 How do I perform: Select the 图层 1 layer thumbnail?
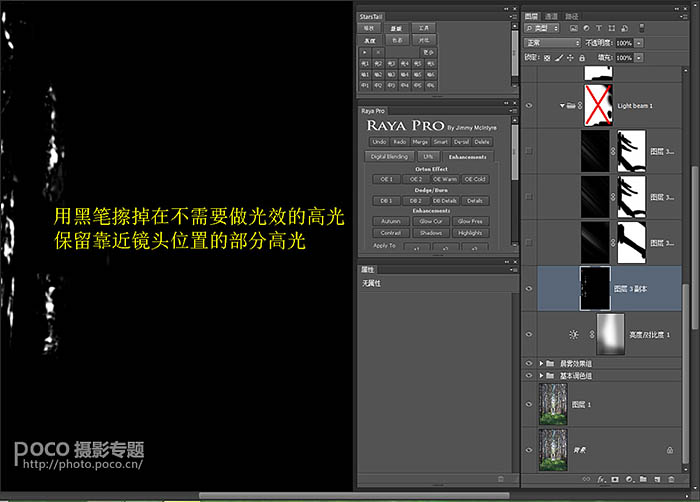[x=553, y=404]
